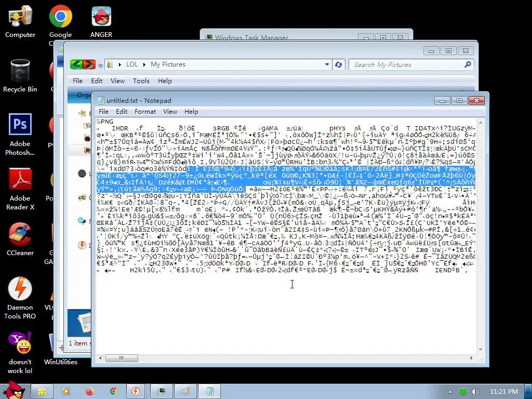Switch to the Paint taskbar button
This screenshot has width=532, height=399.
[x=185, y=392]
